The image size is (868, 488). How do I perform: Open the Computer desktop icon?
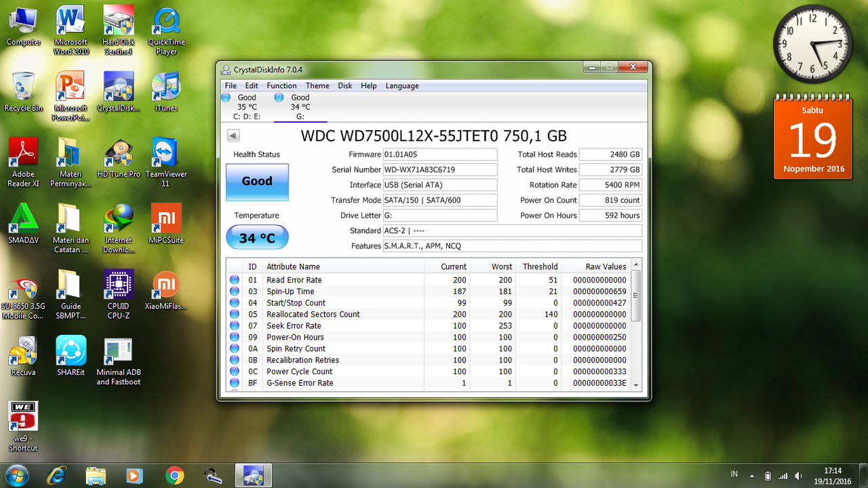[x=24, y=26]
